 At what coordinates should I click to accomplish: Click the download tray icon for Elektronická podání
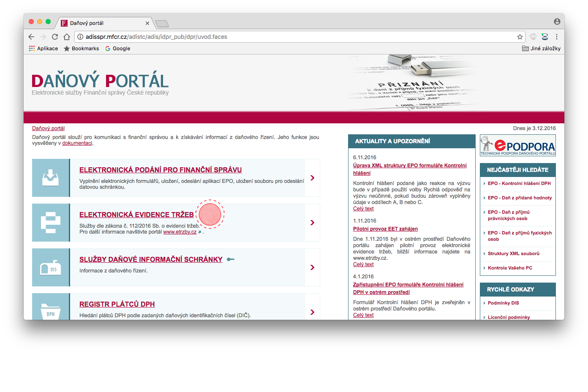(50, 178)
